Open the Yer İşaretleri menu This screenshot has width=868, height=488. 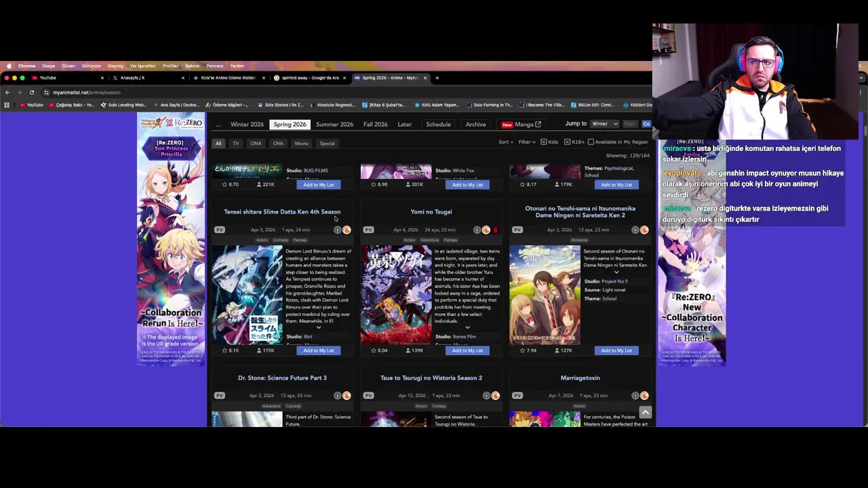pyautogui.click(x=142, y=66)
